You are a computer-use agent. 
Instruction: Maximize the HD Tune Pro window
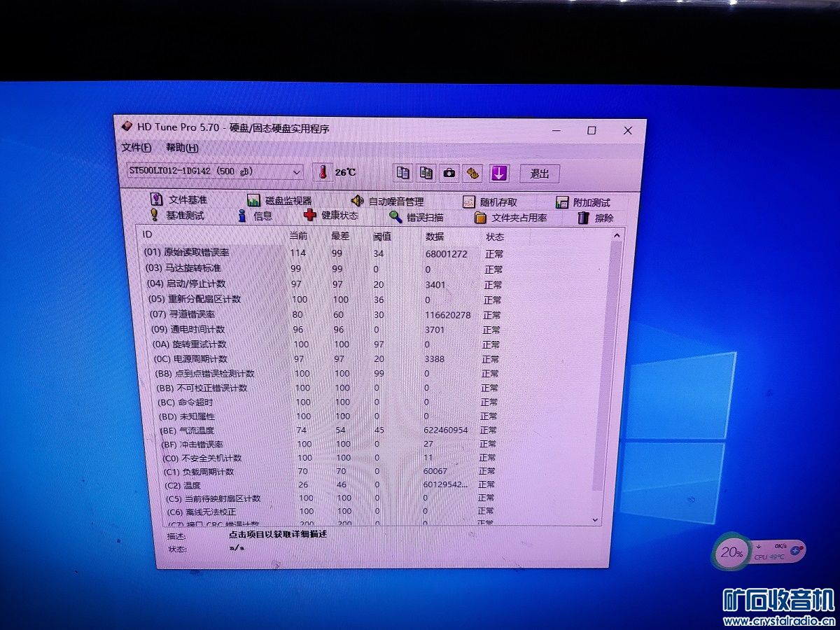591,130
